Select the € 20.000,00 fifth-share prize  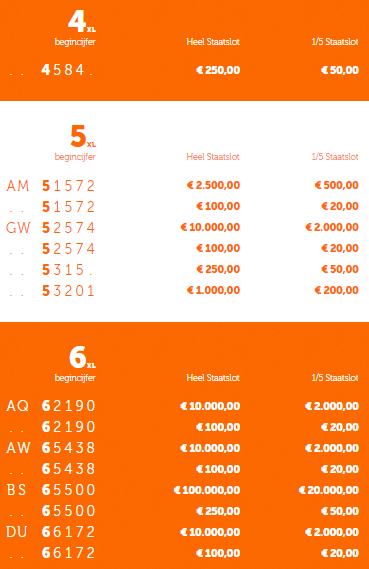click(x=329, y=490)
